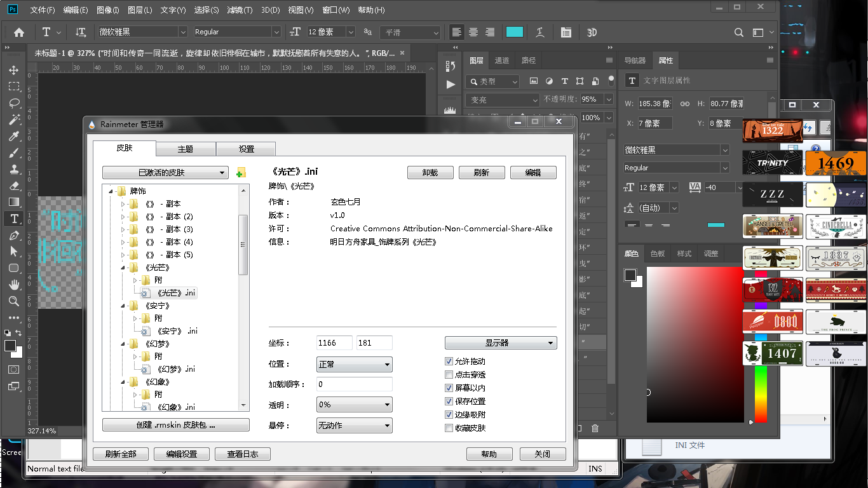Open the 显示器 dropdown button
The width and height of the screenshot is (868, 488).
click(501, 343)
